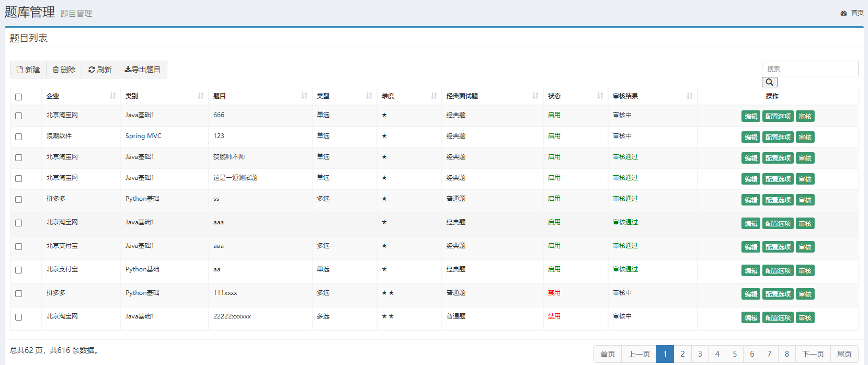Click the 首页 dashboard icon in header

point(843,13)
